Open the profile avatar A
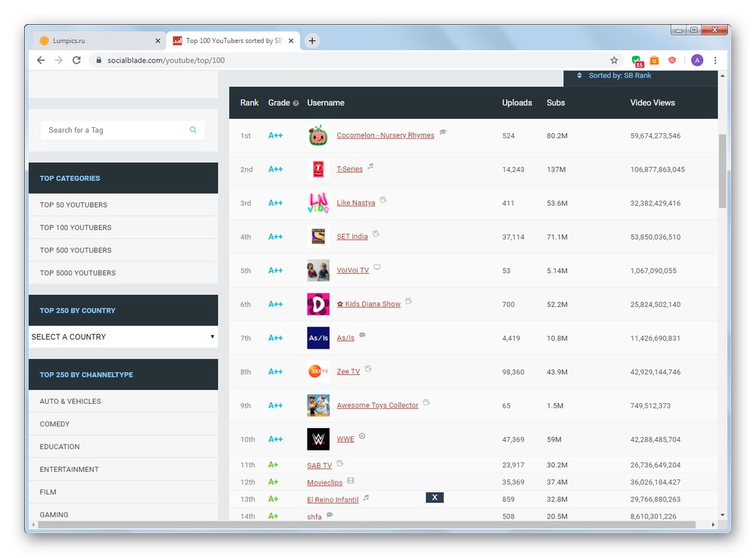The height and width of the screenshot is (558, 756). (x=697, y=60)
